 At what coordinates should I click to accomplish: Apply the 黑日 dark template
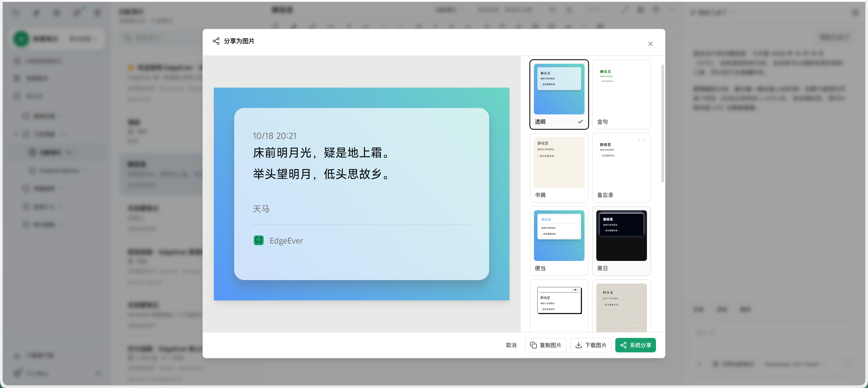click(x=621, y=241)
